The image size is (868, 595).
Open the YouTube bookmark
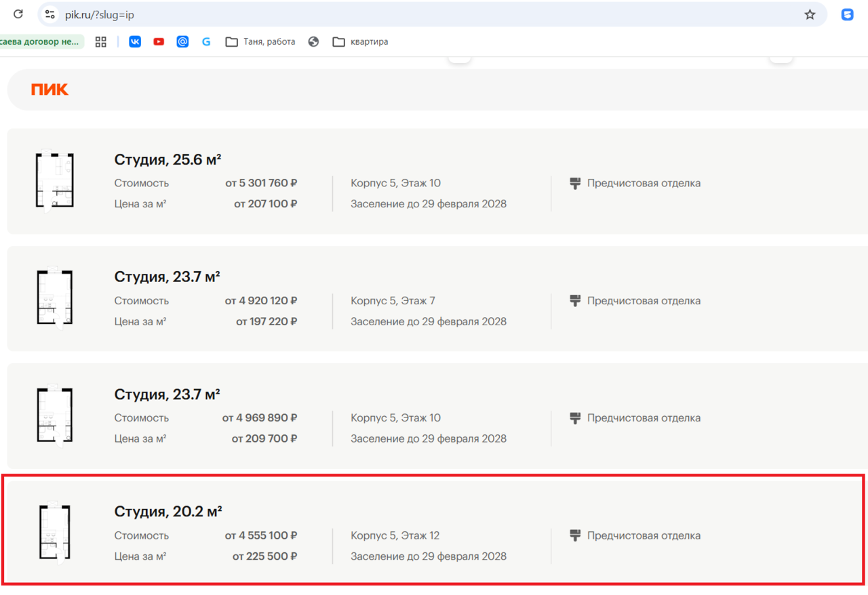(x=159, y=42)
